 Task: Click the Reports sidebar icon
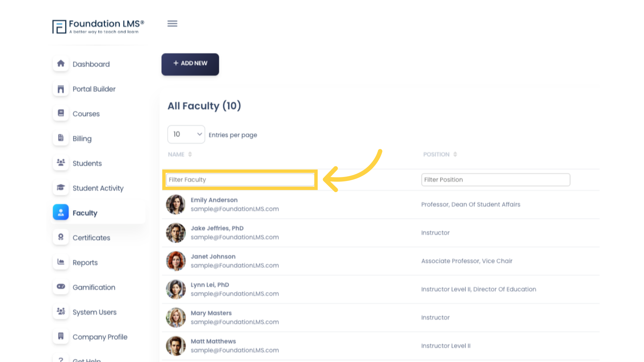61,262
